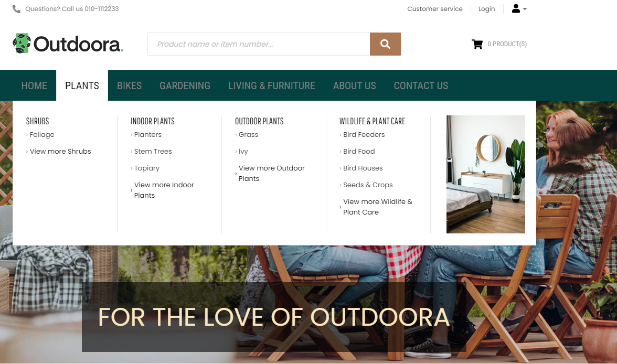Open the shopping cart icon
Screen dimensions: 617x364
[477, 44]
